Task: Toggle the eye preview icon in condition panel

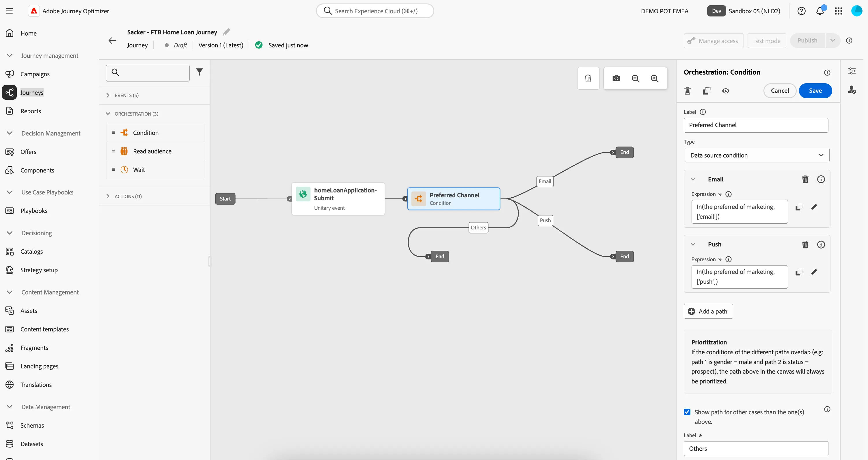Action: pyautogui.click(x=725, y=91)
